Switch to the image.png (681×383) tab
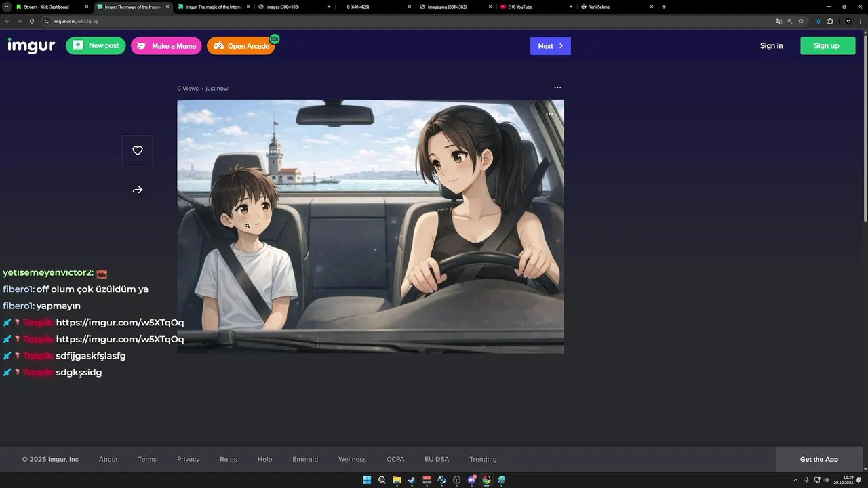Screen dimensions: 868x488 pos(454,7)
